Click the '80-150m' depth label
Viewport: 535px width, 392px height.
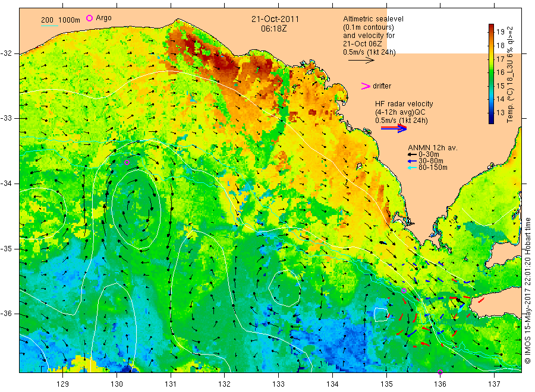(433, 167)
